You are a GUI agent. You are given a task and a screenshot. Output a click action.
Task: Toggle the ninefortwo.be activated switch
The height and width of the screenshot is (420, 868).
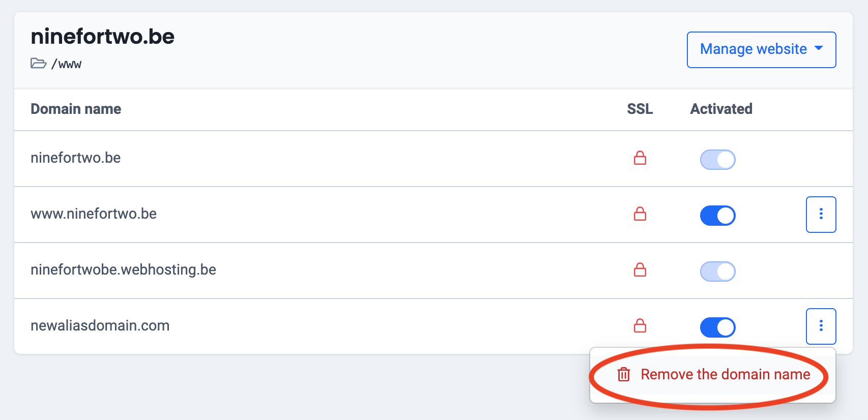coord(717,160)
